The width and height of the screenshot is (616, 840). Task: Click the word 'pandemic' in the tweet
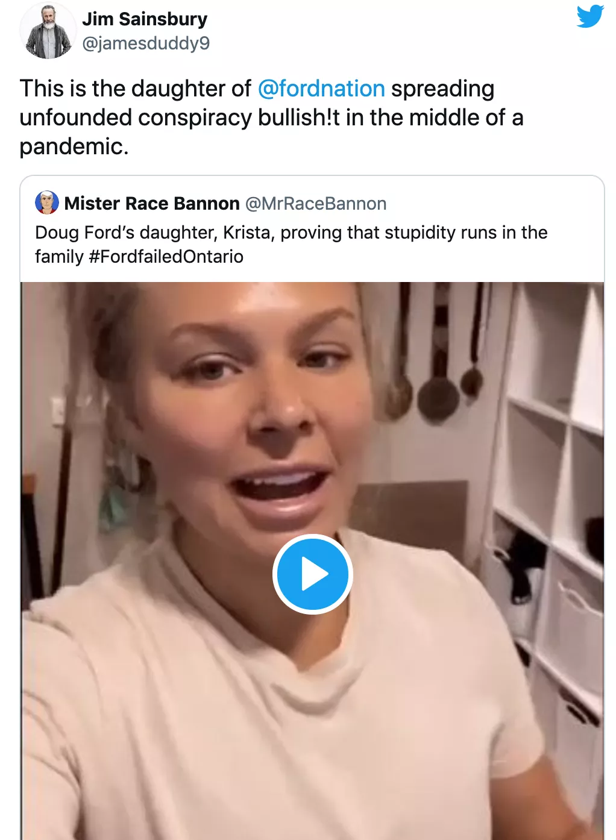(x=74, y=146)
